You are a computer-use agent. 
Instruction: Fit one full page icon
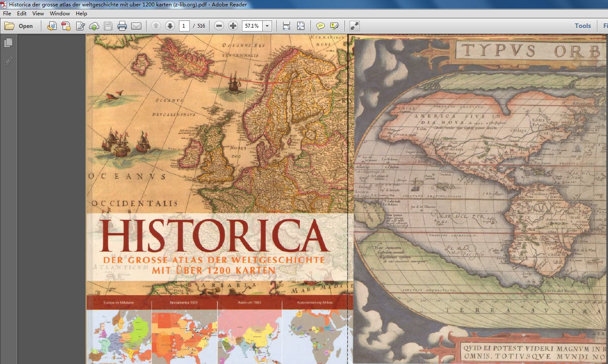pos(301,26)
